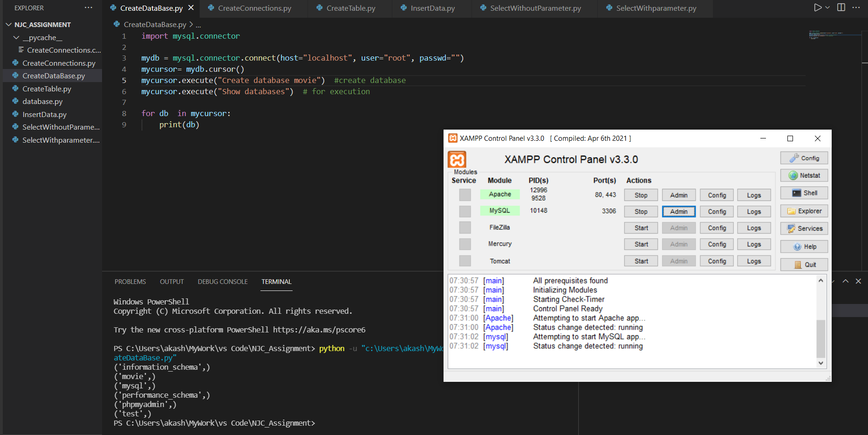Maximize the XAMPP Control Panel window

pos(790,138)
